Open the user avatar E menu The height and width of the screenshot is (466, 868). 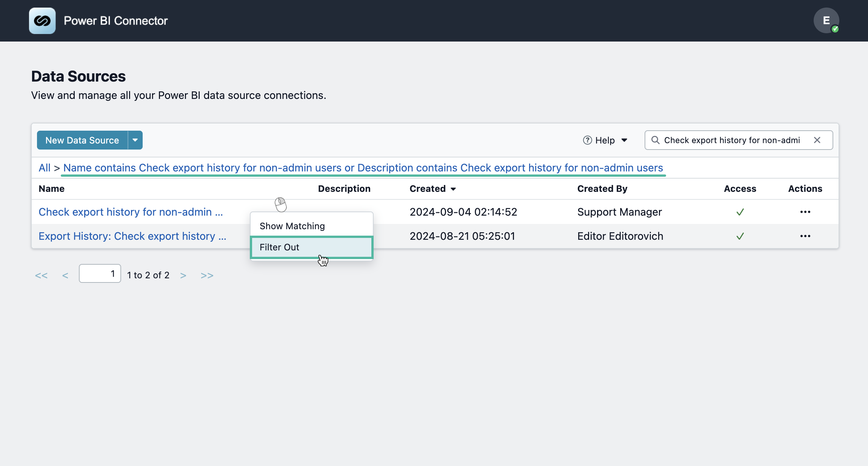coord(826,20)
